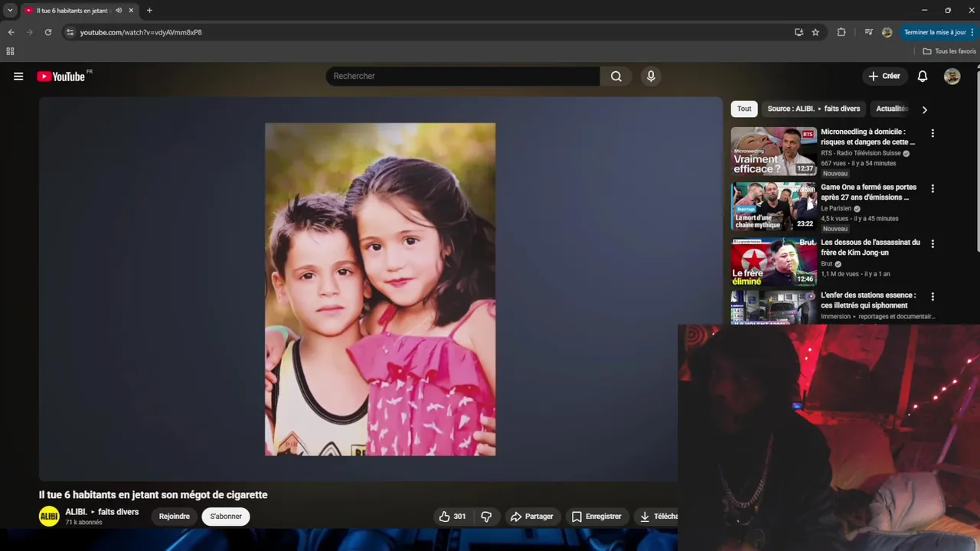This screenshot has width=980, height=551.
Task: Click the Le Parisien channel name
Action: (836, 208)
